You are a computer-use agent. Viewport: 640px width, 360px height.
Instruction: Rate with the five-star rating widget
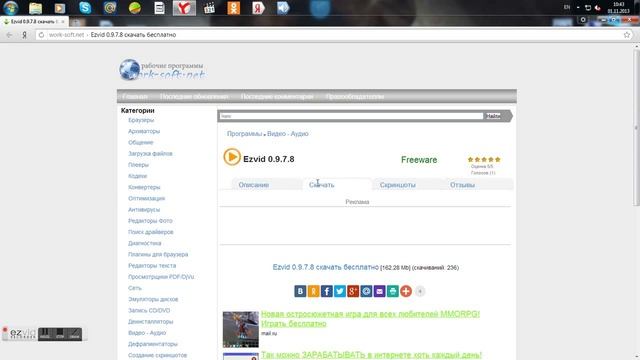click(x=484, y=160)
